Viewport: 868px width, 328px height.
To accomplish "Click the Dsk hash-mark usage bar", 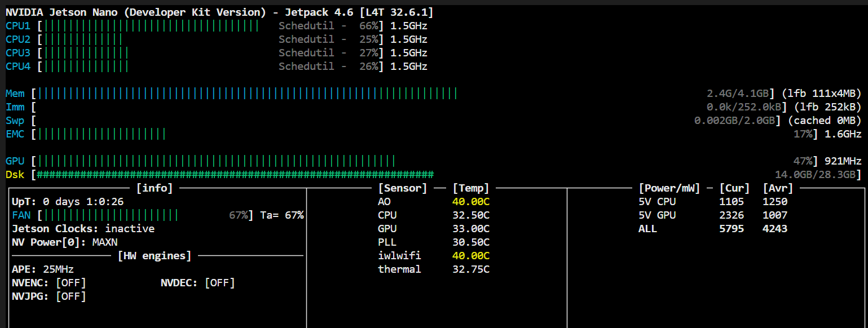I will click(235, 175).
